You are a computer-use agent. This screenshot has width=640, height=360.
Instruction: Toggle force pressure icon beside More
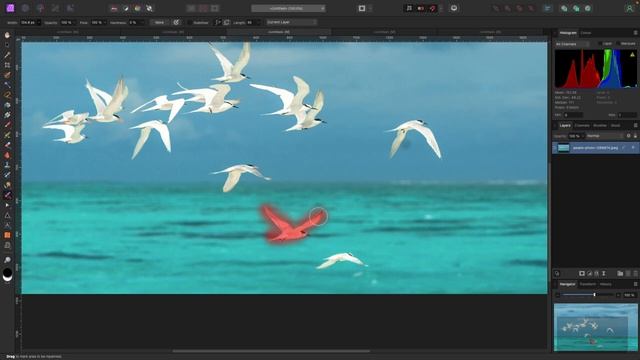coord(176,22)
